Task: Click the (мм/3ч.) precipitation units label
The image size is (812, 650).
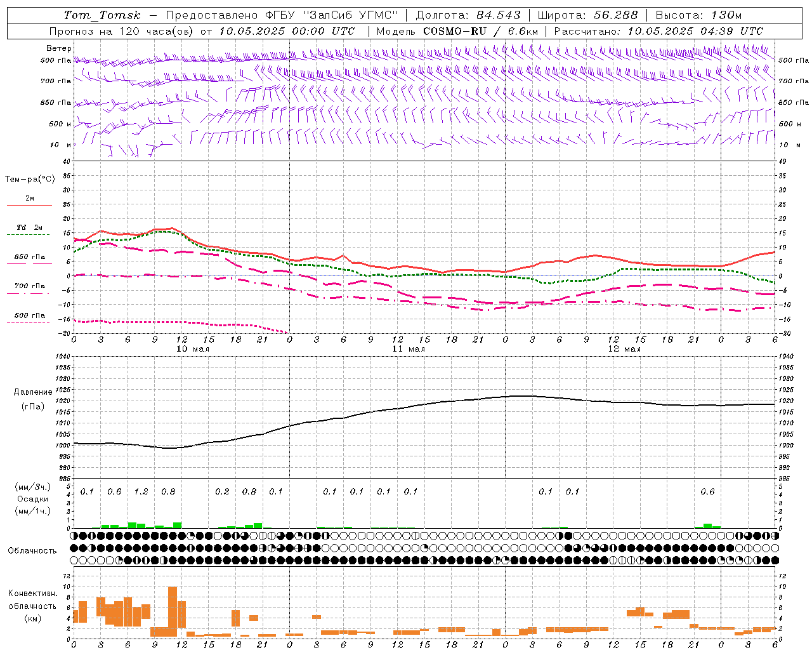Action: point(33,487)
